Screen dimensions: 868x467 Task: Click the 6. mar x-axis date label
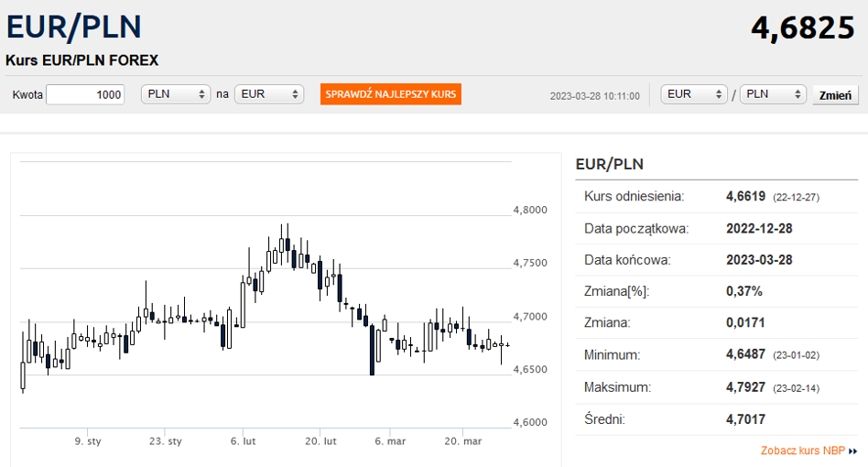[390, 441]
